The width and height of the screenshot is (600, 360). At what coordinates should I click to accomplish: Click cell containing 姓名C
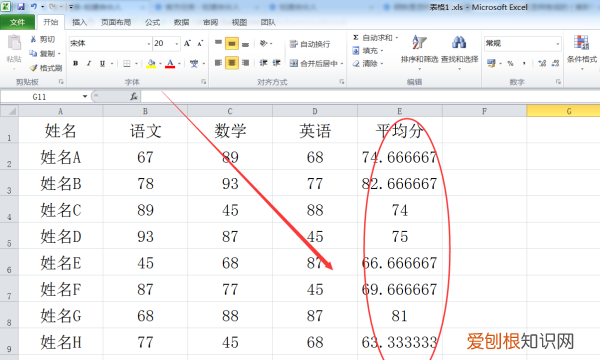pyautogui.click(x=61, y=210)
